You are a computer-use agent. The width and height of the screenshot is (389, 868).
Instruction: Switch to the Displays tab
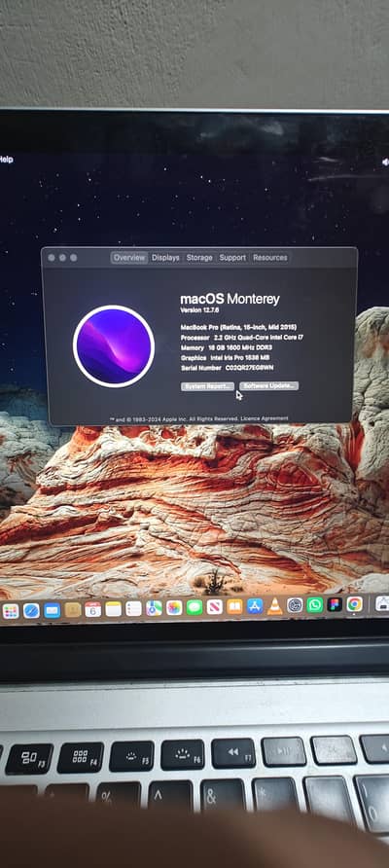click(165, 258)
